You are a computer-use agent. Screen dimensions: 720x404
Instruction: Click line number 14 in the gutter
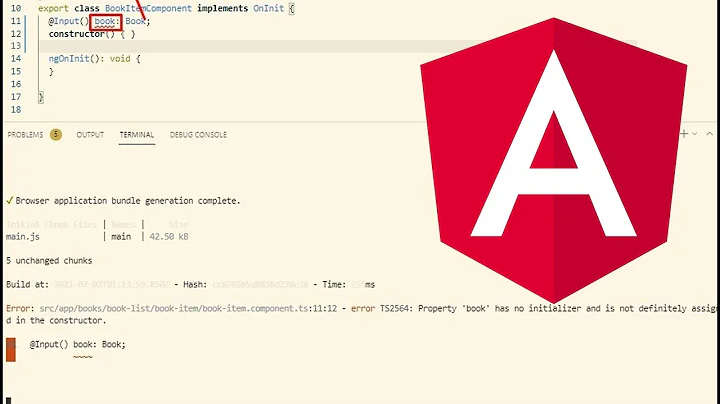click(x=16, y=59)
